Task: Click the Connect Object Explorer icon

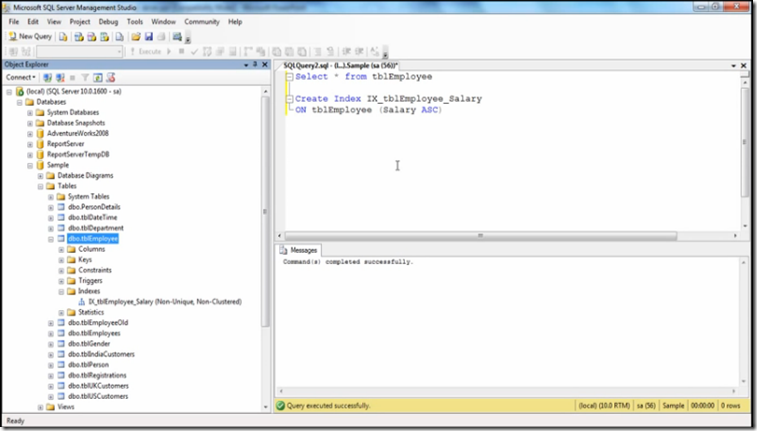Action: tap(47, 77)
